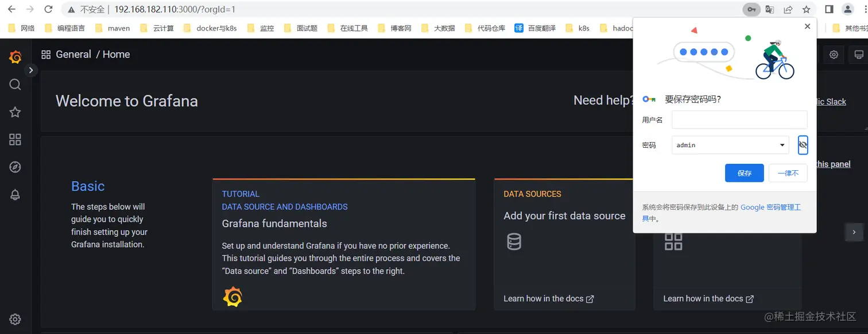Open the 博客网 bookmark folder
This screenshot has height=334, width=868.
[x=395, y=28]
